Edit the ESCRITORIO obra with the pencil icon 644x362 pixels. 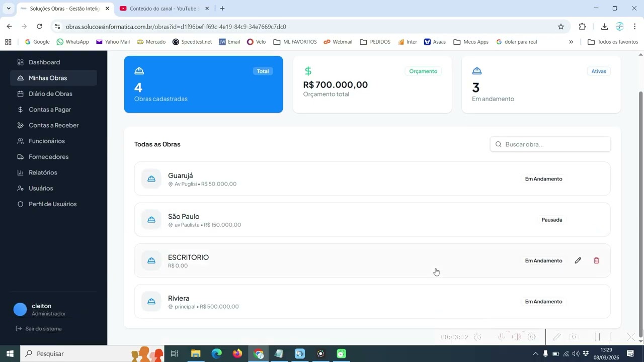click(x=578, y=260)
